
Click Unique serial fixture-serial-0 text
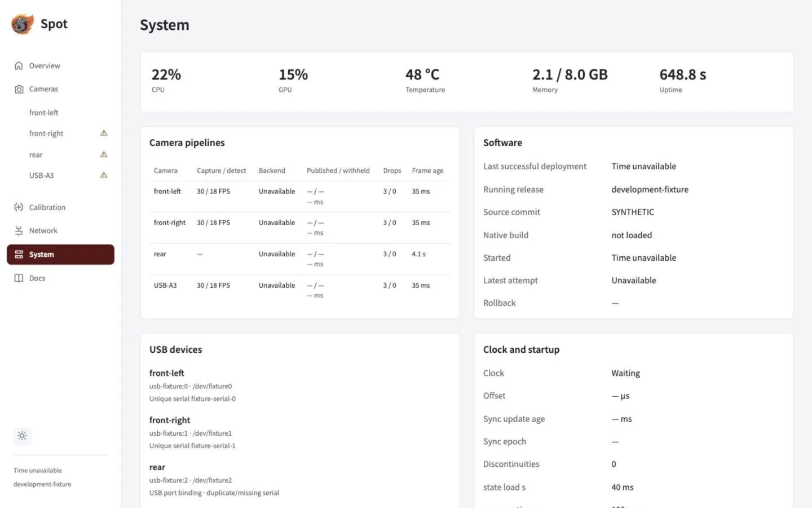tap(192, 398)
